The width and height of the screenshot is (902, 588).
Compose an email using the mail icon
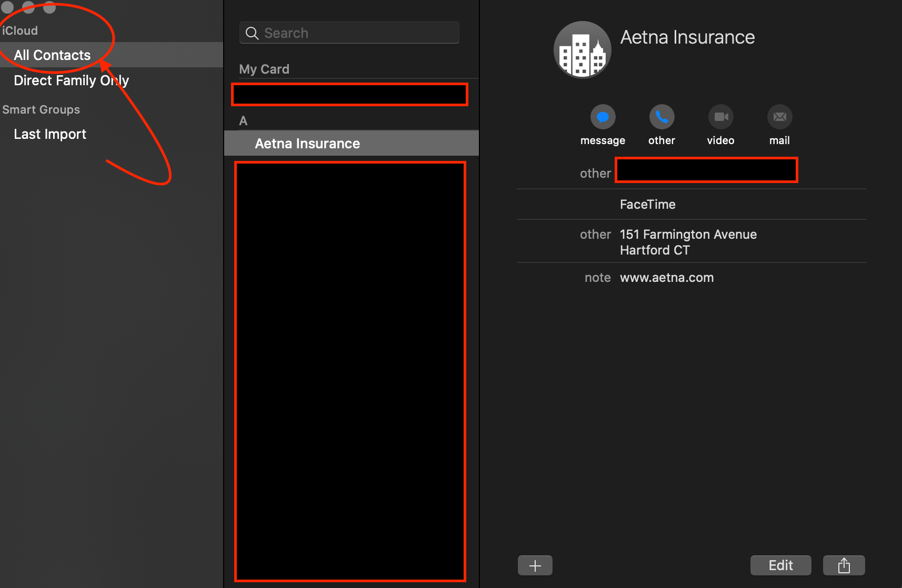pyautogui.click(x=779, y=117)
